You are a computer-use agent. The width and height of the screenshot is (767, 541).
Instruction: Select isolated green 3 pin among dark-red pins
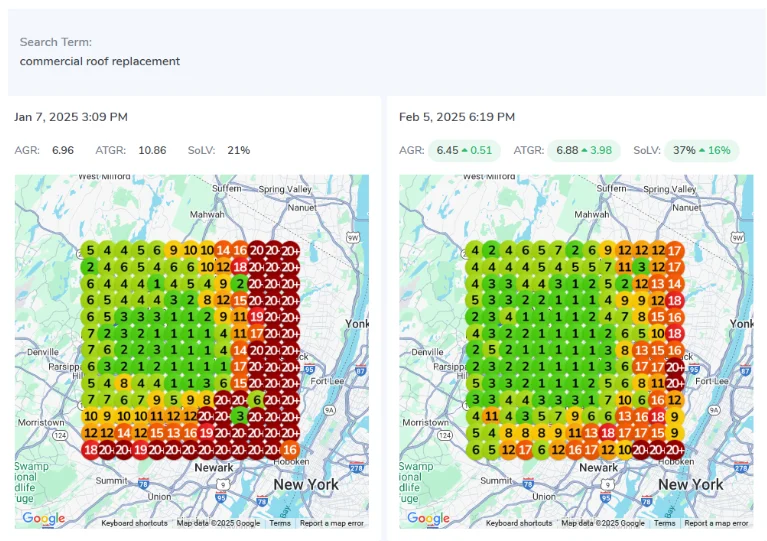click(x=239, y=415)
